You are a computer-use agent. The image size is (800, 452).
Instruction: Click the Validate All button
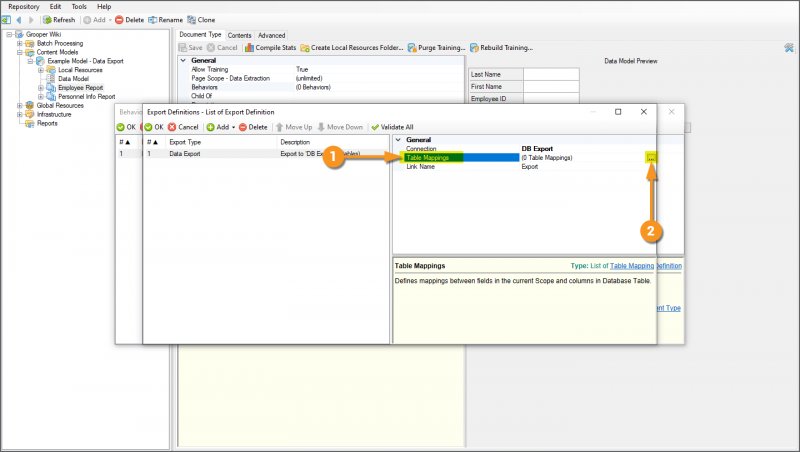[392, 127]
